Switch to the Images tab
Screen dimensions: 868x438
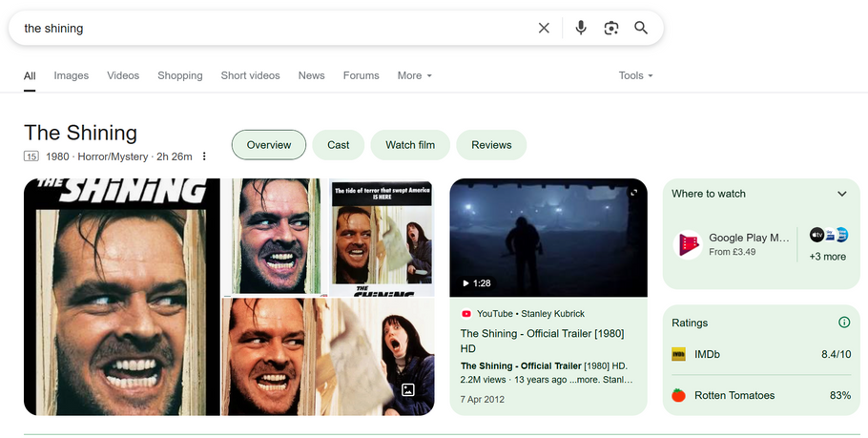[x=71, y=75]
